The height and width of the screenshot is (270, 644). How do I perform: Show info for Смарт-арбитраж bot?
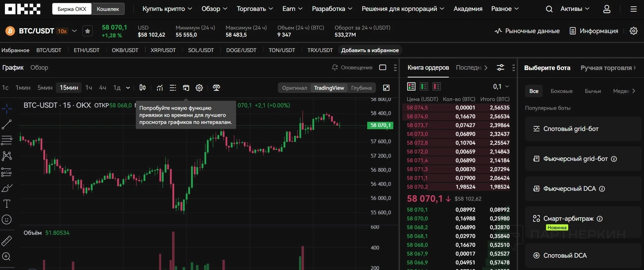point(600,219)
